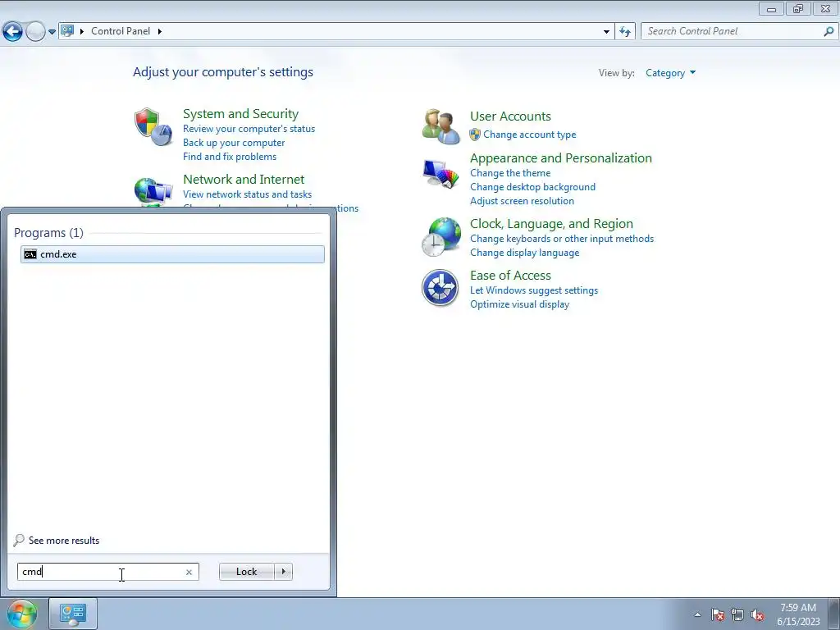
Task: Open Clock, Language, and Region heading
Action: pyautogui.click(x=552, y=223)
